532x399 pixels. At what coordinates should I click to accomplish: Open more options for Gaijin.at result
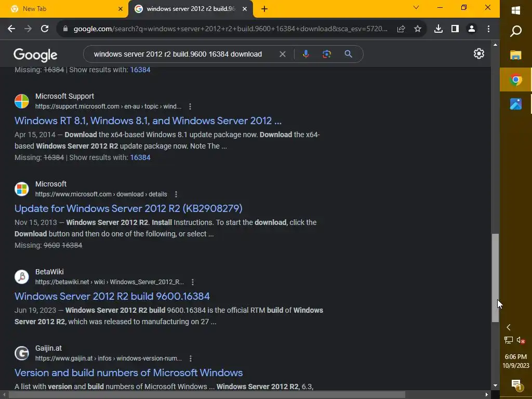point(191,358)
